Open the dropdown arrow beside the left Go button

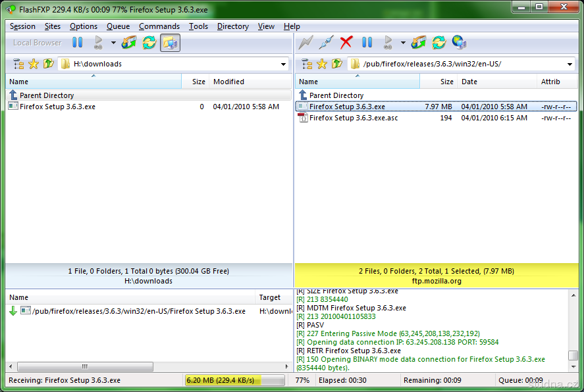113,43
